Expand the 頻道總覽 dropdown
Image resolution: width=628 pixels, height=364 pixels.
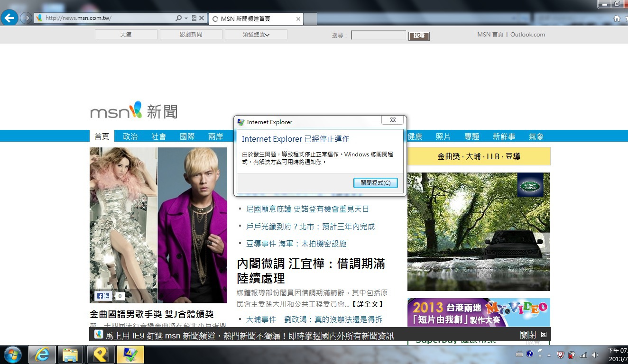click(x=256, y=35)
